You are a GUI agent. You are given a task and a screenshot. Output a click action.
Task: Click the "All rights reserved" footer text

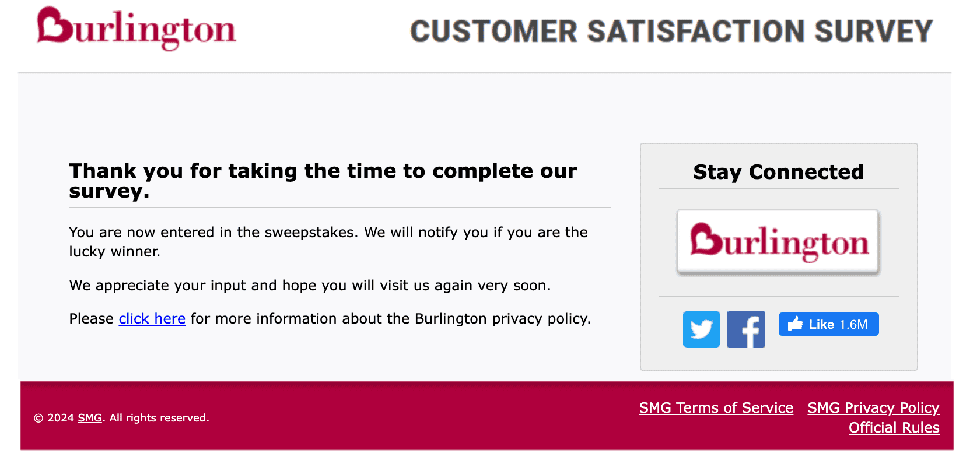click(x=159, y=418)
